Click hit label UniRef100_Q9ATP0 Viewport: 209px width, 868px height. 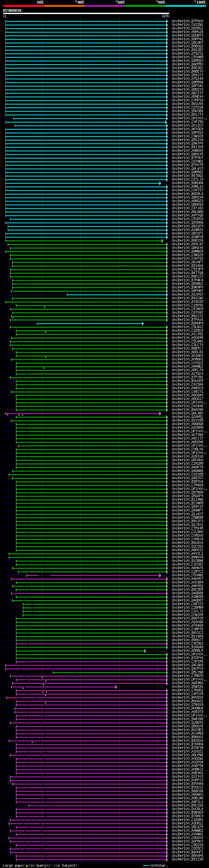pyautogui.click(x=187, y=144)
